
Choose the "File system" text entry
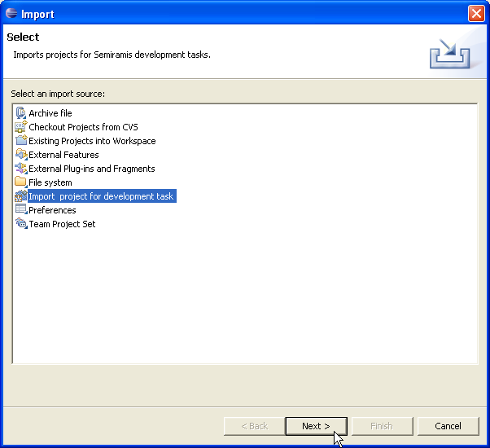50,182
